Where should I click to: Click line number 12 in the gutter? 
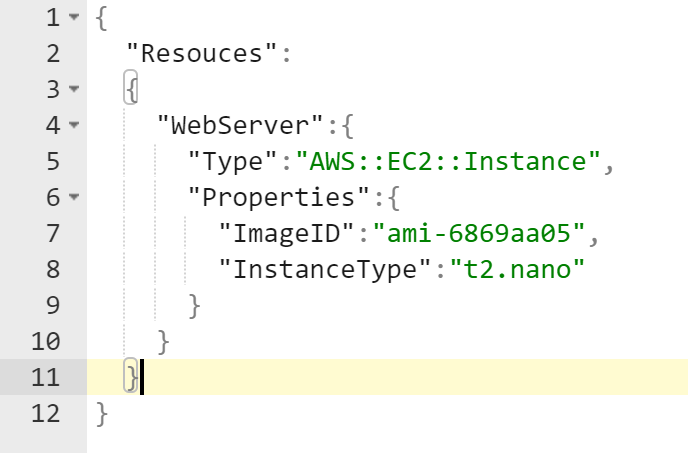click(46, 413)
